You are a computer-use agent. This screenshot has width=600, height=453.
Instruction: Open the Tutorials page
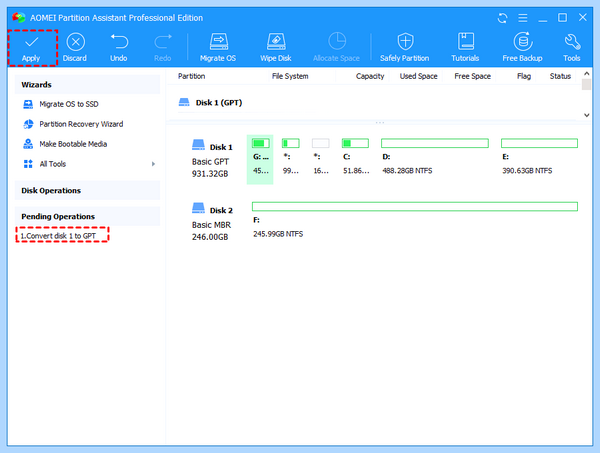pos(465,48)
